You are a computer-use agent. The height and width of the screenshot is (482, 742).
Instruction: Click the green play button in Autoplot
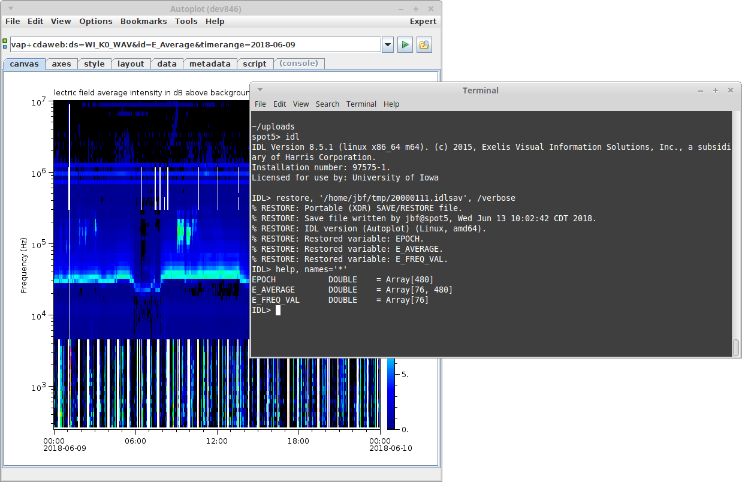tap(405, 45)
